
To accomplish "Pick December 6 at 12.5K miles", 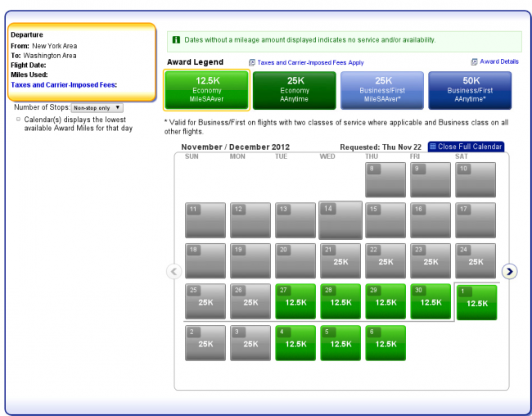I will tap(385, 343).
